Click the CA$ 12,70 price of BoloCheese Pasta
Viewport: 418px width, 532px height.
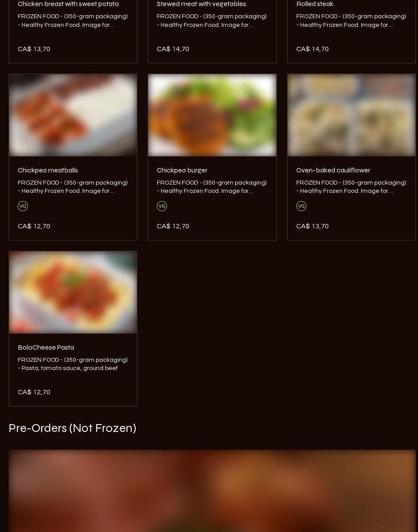point(34,392)
